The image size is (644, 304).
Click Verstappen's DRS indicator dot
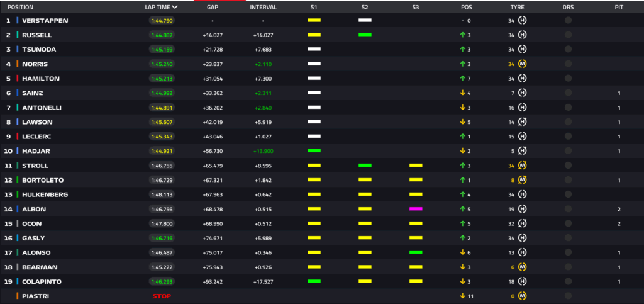click(568, 21)
